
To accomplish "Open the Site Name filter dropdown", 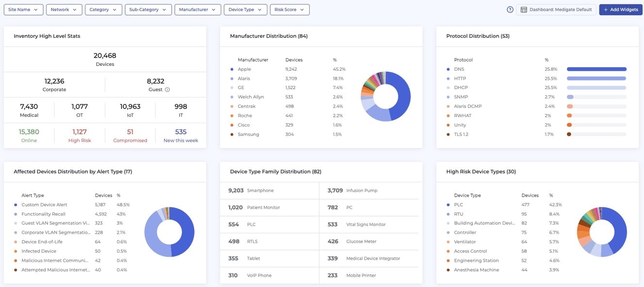I will 23,10.
